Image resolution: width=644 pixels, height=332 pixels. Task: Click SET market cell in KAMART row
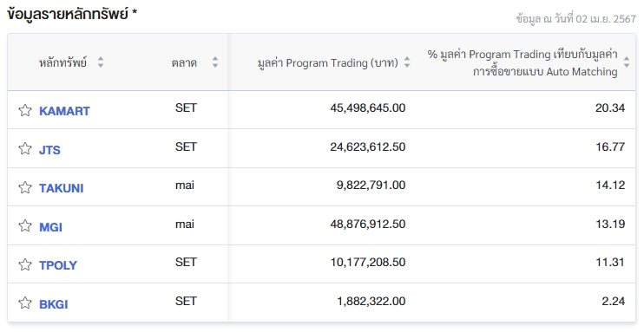[186, 108]
